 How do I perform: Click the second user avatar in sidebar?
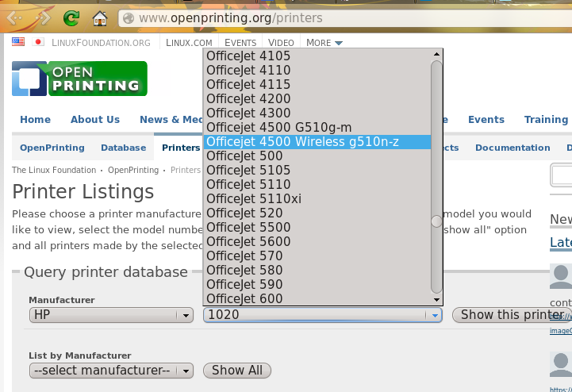[x=561, y=365]
